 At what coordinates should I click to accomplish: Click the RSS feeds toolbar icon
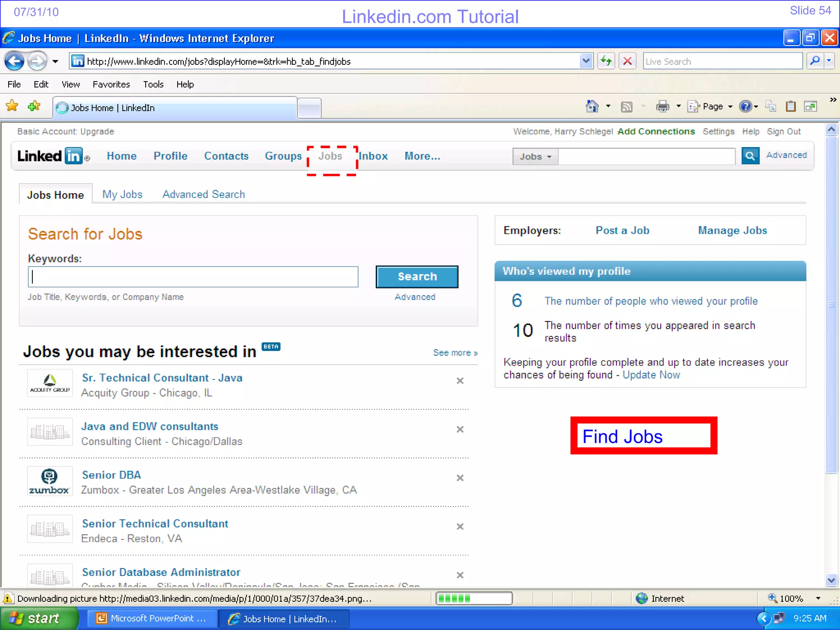click(626, 107)
